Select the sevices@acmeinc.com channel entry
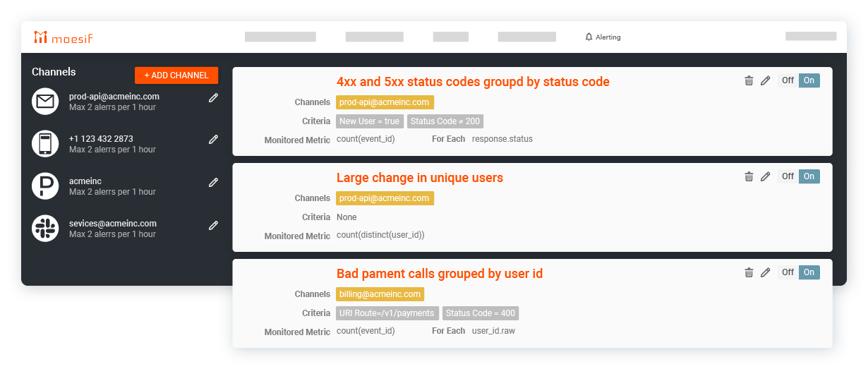The image size is (868, 369). [x=113, y=224]
